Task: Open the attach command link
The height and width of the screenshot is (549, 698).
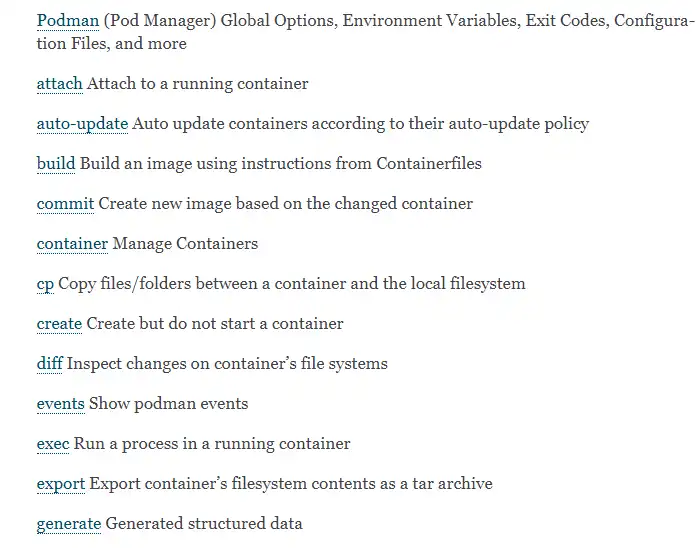Action: pyautogui.click(x=59, y=84)
